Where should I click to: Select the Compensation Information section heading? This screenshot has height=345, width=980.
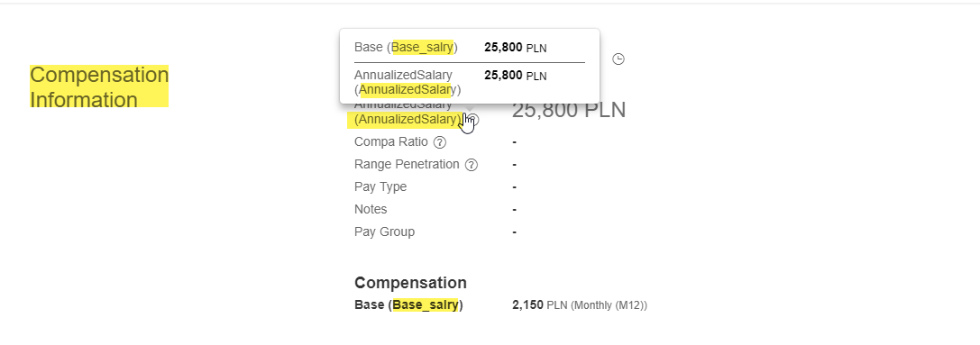click(x=99, y=86)
